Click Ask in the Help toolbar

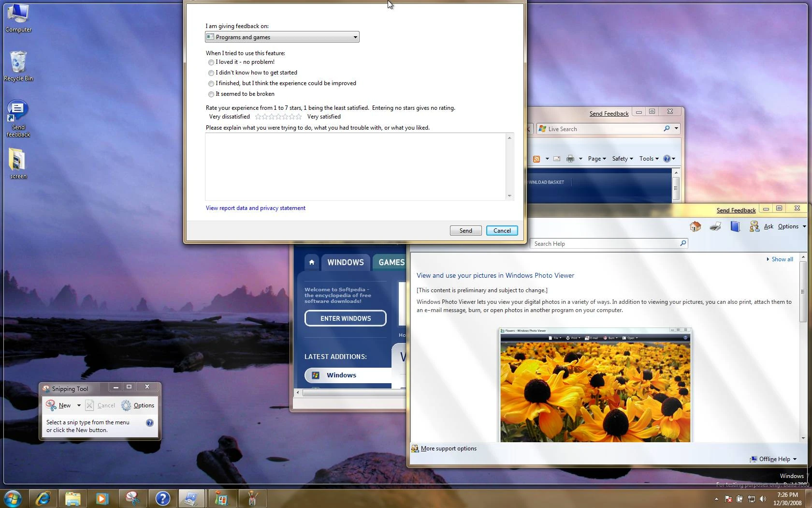tap(768, 226)
